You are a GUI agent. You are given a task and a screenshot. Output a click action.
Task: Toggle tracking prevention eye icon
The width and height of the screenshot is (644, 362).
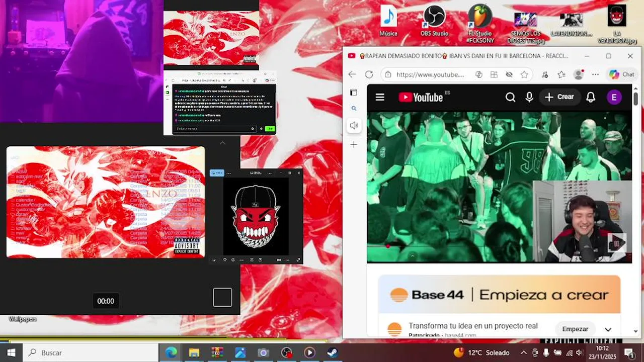point(509,74)
